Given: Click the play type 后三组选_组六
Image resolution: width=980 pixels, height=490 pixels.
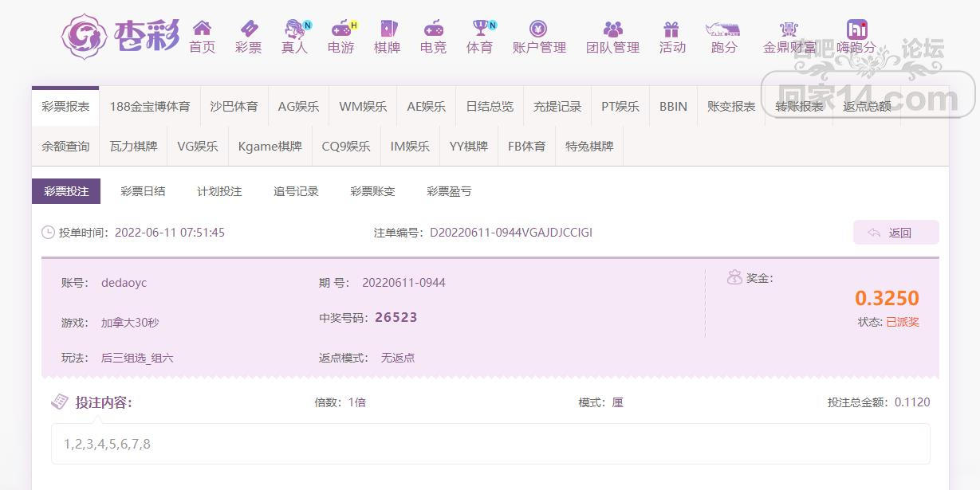Looking at the screenshot, I should [x=137, y=358].
